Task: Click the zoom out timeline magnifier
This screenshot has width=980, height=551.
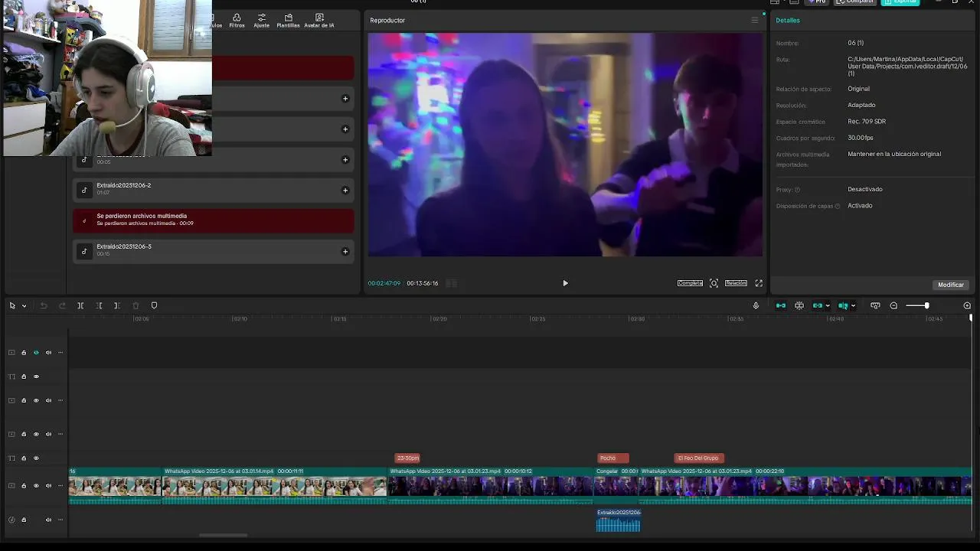Action: [893, 305]
